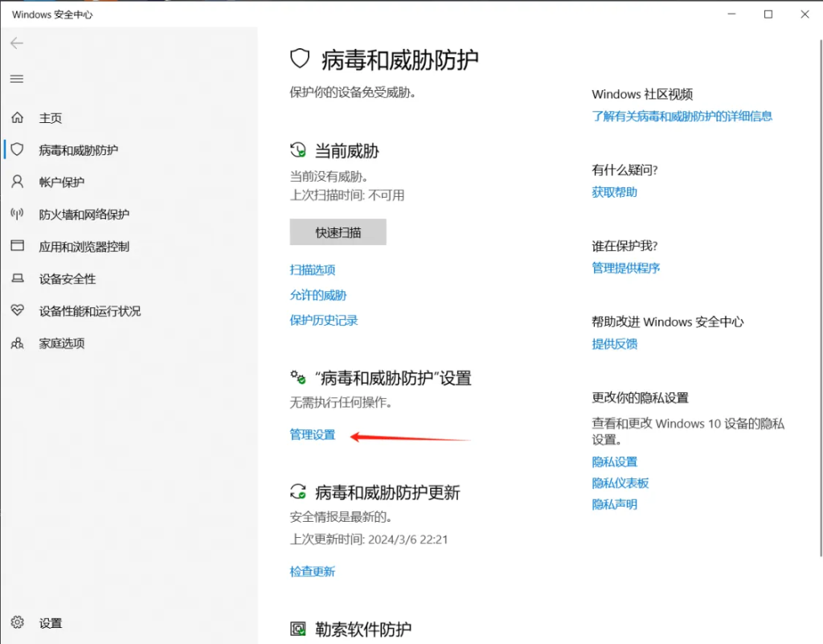The width and height of the screenshot is (823, 644).
Task: Click the home icon beside 主页
Action: click(18, 117)
